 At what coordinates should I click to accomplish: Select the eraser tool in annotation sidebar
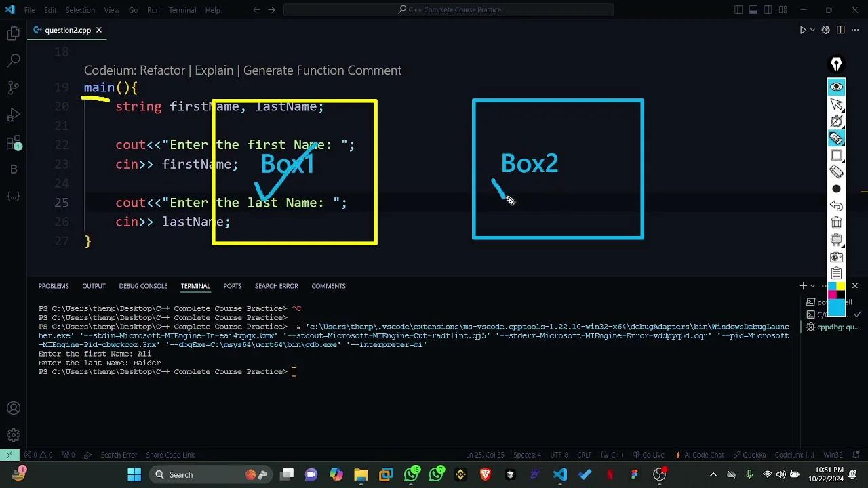click(836, 171)
